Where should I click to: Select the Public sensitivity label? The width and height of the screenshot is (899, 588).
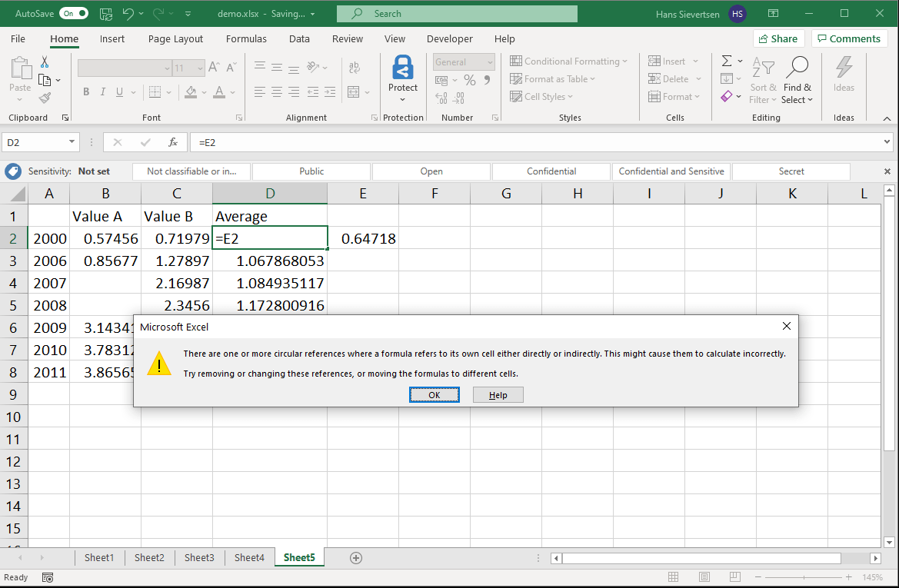pyautogui.click(x=311, y=171)
